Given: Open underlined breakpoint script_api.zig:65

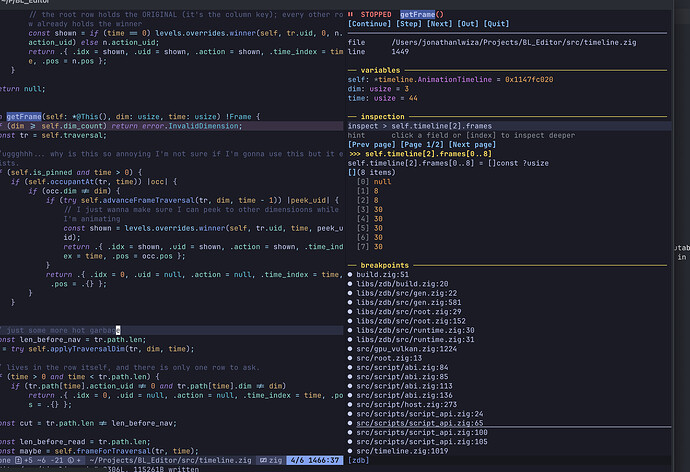Looking at the screenshot, I should [420, 423].
